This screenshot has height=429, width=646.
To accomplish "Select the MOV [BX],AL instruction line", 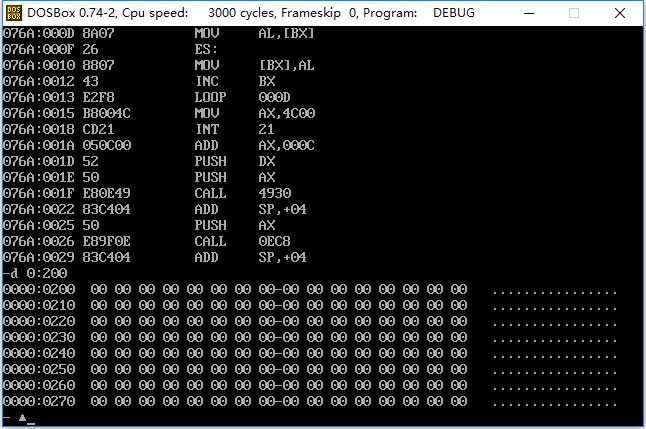I will pyautogui.click(x=159, y=65).
